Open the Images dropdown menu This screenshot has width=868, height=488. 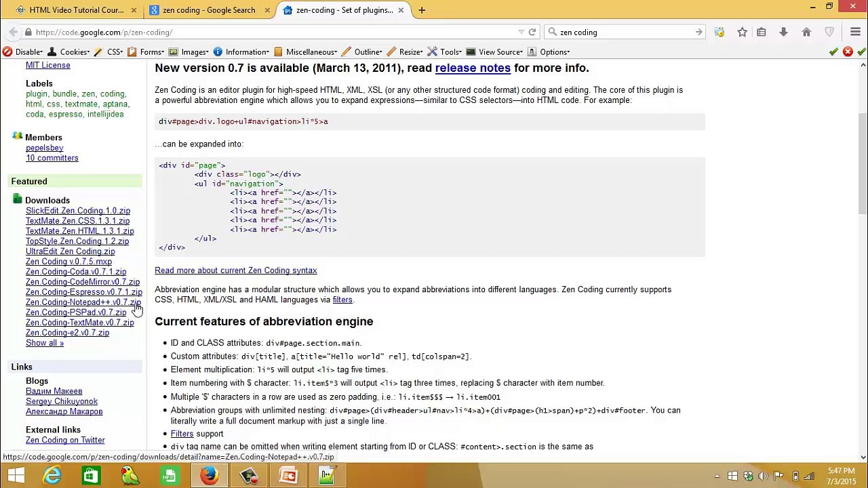pos(189,52)
